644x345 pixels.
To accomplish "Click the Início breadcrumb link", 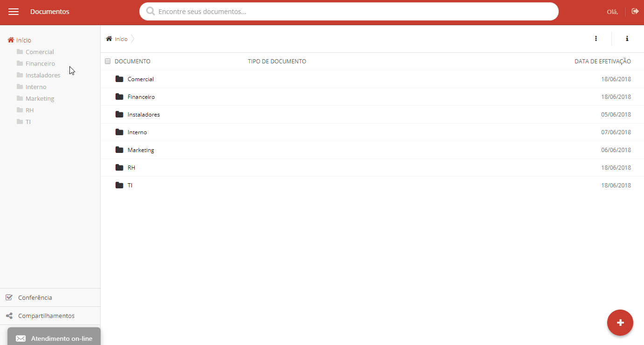I will pos(121,39).
